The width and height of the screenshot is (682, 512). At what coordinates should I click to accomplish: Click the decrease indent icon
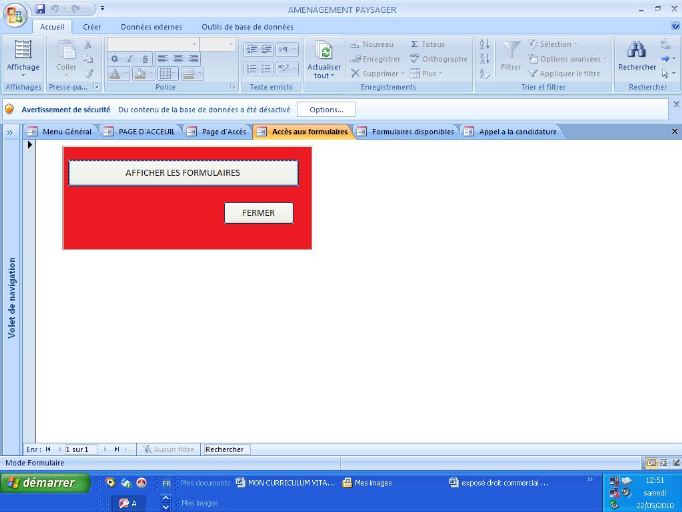251,49
